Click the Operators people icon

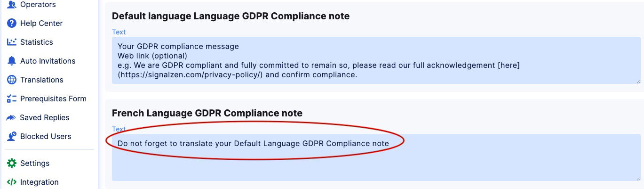point(12,5)
